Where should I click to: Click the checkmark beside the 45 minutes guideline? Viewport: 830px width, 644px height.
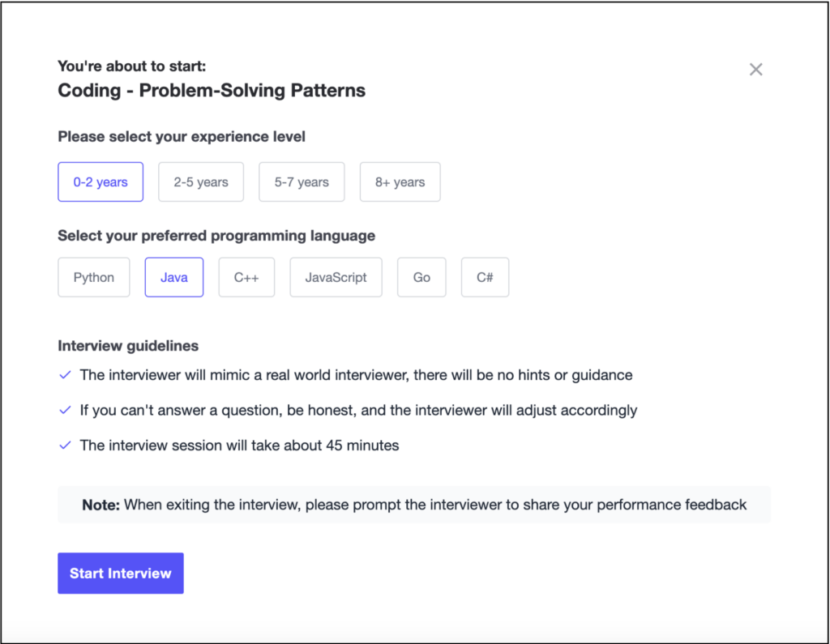coord(65,445)
